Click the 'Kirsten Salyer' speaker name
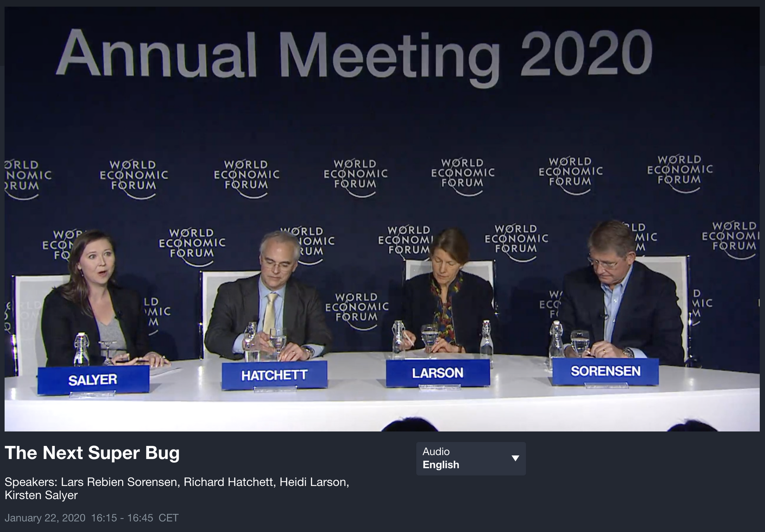Image resolution: width=765 pixels, height=532 pixels. (x=41, y=495)
